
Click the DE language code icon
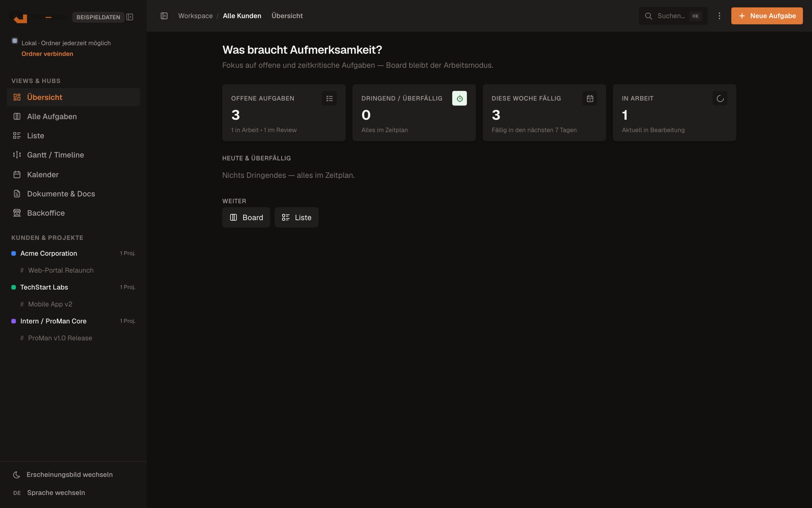17,493
